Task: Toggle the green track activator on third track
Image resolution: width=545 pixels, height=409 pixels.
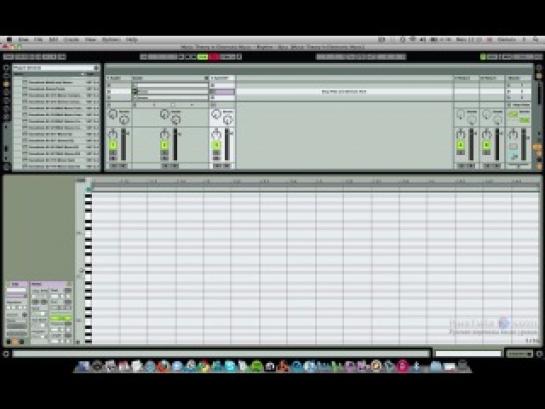Action: [216, 145]
